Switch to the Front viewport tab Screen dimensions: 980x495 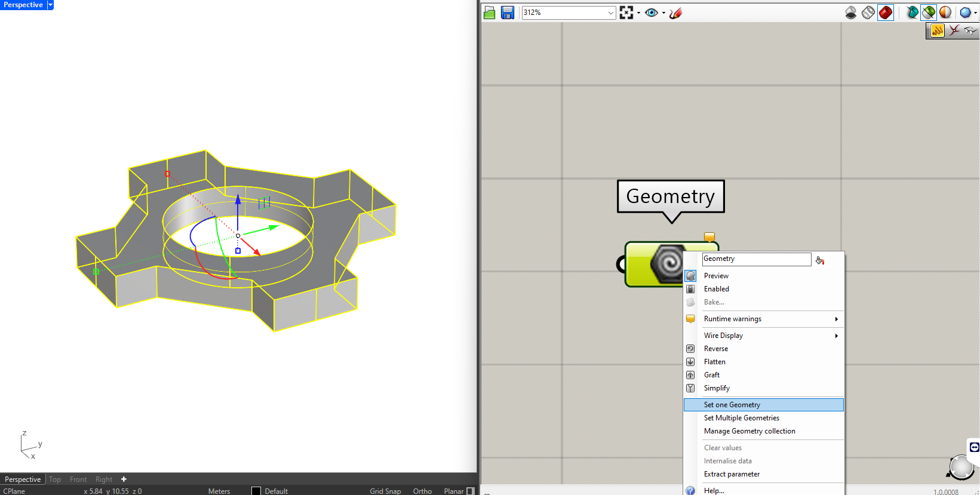pyautogui.click(x=78, y=479)
